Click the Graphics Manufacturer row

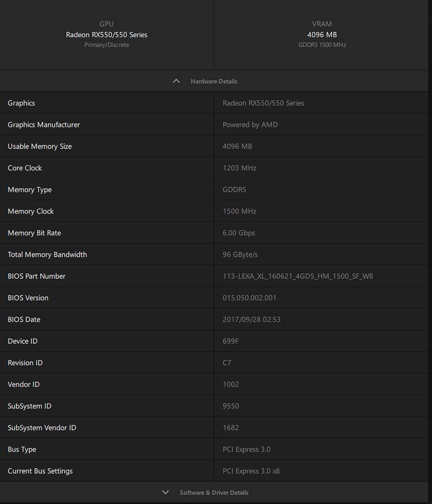(x=214, y=125)
